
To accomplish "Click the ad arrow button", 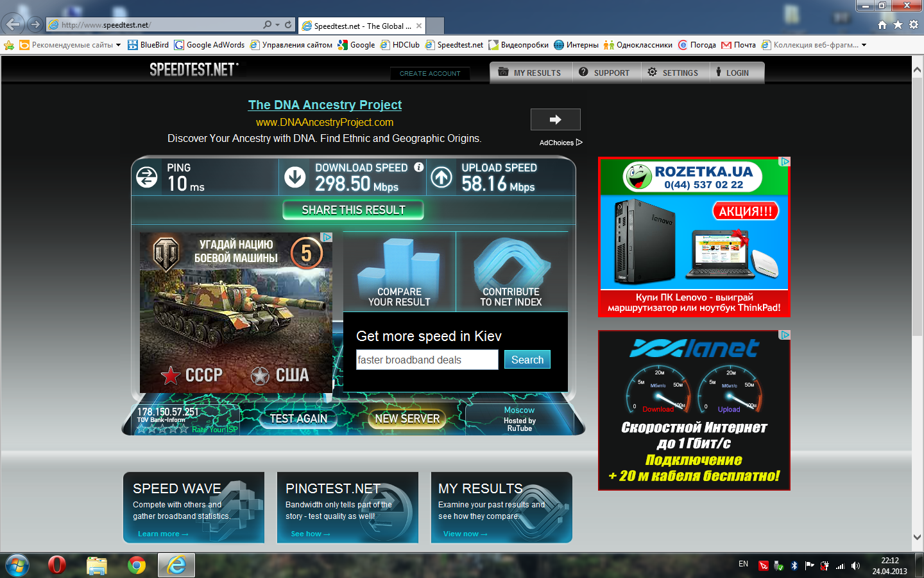I will click(x=556, y=119).
